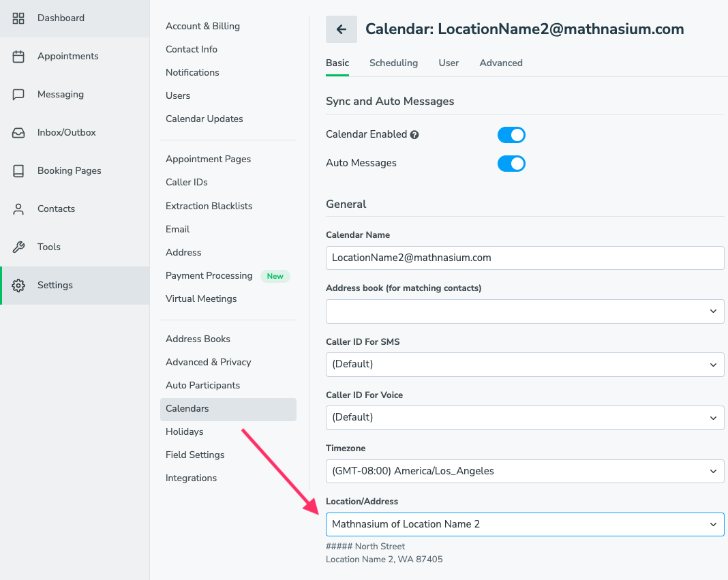Click the Contacts person icon
728x580 pixels.
click(x=18, y=209)
